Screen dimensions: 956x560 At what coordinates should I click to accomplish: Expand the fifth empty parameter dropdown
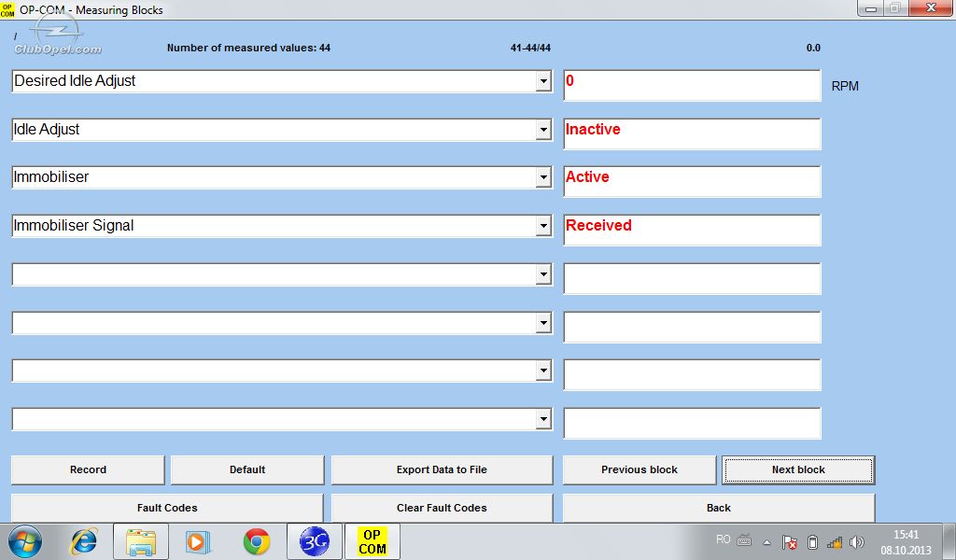point(543,274)
